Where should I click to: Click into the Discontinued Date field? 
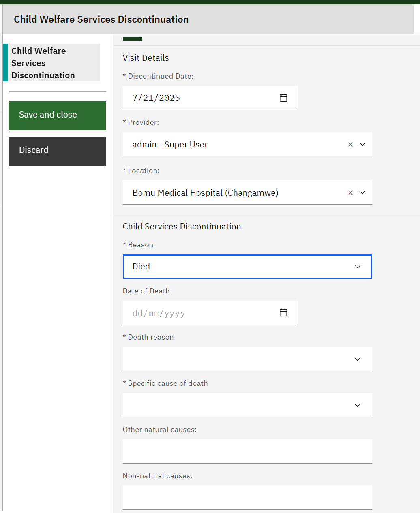[210, 98]
